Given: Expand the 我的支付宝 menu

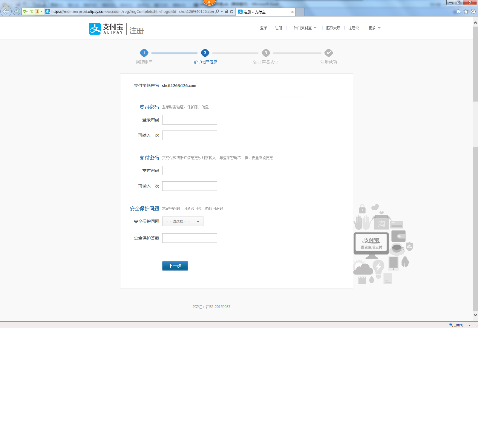Looking at the screenshot, I should pos(305,28).
